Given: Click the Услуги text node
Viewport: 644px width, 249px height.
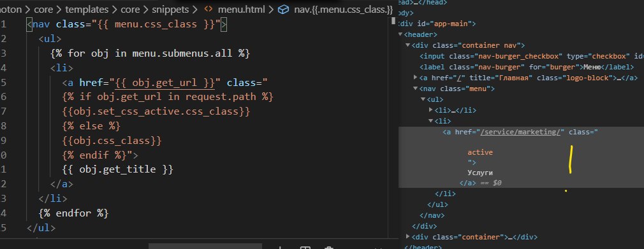Looking at the screenshot, I should (x=480, y=173).
